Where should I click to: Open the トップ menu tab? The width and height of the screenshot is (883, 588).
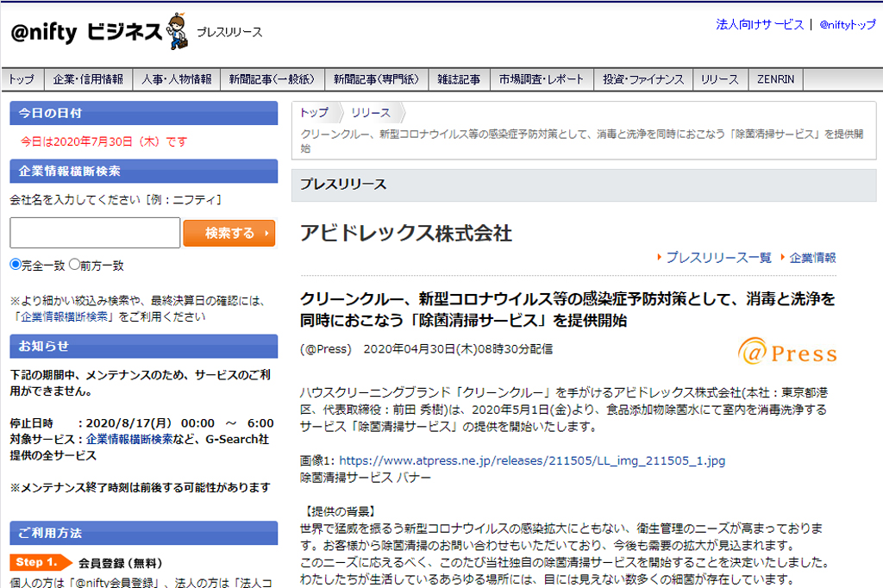22,79
